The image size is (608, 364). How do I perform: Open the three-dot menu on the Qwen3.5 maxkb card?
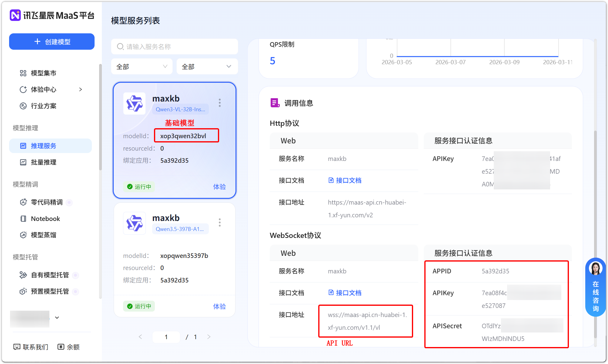[219, 222]
